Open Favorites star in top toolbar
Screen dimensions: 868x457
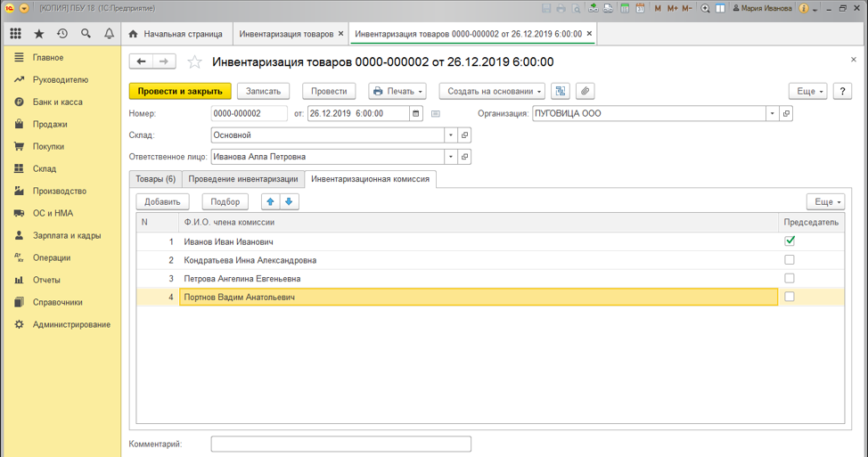38,34
